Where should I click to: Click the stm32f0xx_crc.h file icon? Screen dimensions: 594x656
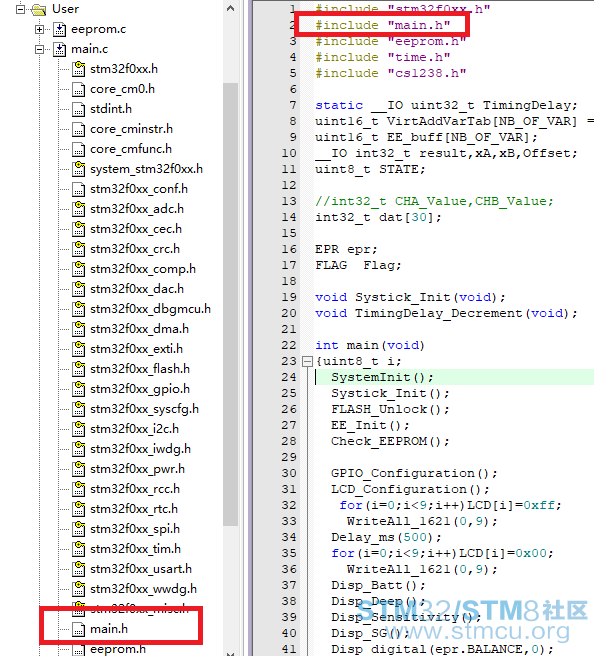click(x=78, y=249)
